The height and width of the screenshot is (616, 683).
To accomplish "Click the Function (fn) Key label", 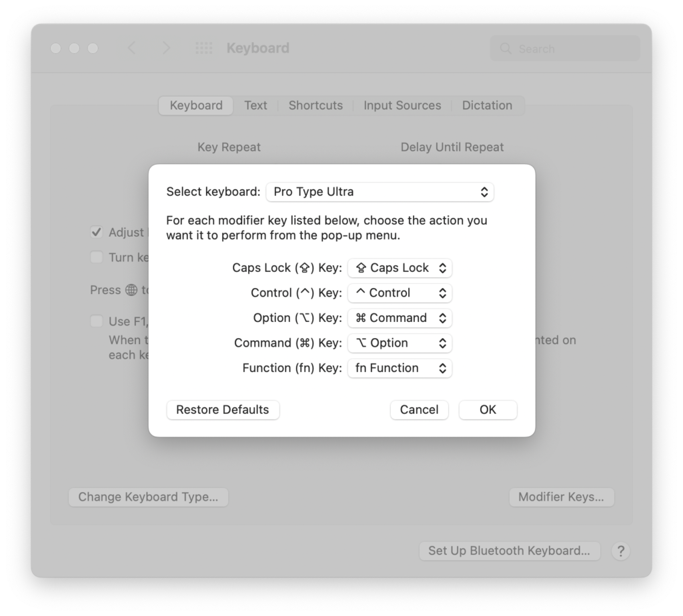I will coord(292,368).
